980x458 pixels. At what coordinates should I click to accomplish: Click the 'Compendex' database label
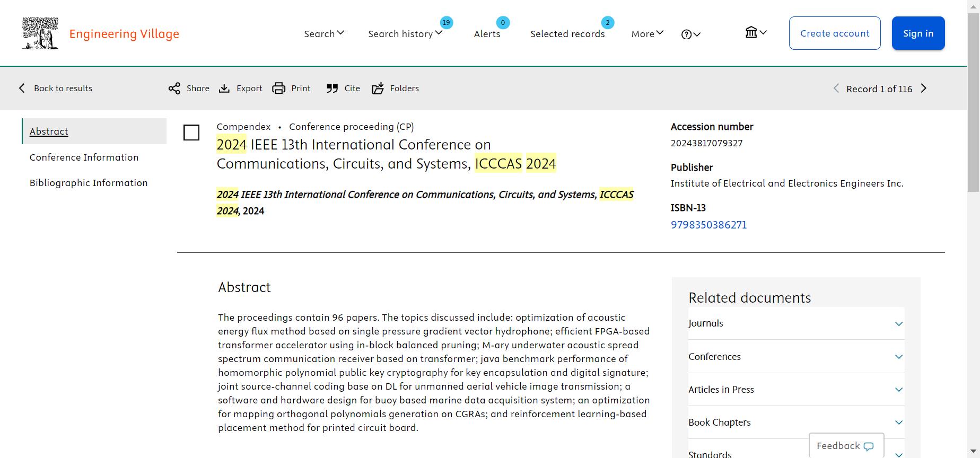(x=243, y=127)
